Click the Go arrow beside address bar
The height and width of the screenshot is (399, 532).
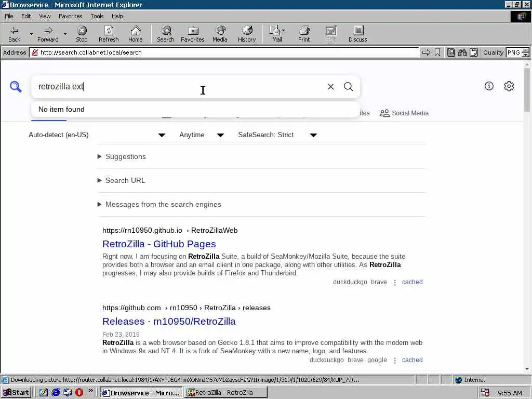426,52
